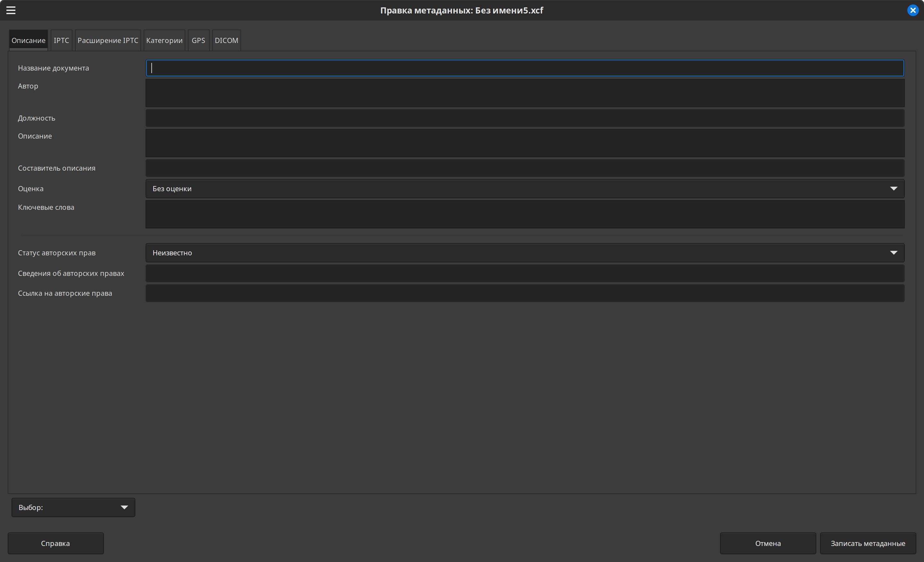Expand the Статус авторских прав dropdown
Viewport: 924px width, 562px height.
click(x=525, y=253)
